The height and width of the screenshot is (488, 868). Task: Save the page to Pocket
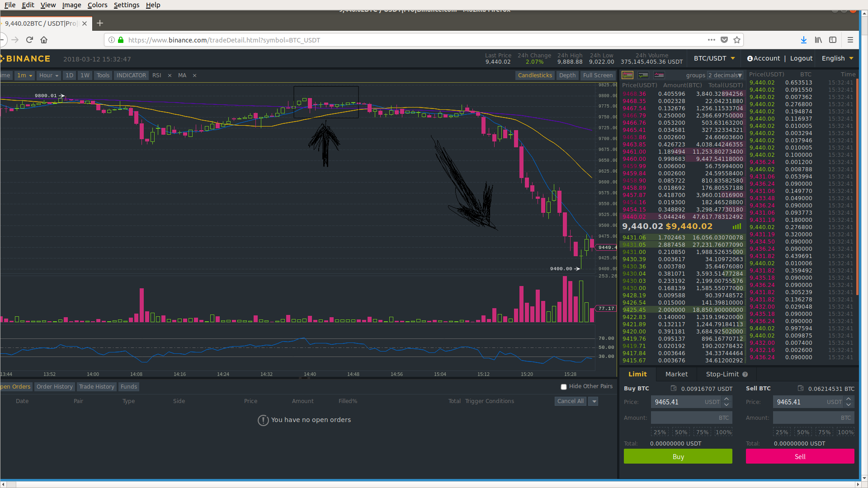[724, 40]
